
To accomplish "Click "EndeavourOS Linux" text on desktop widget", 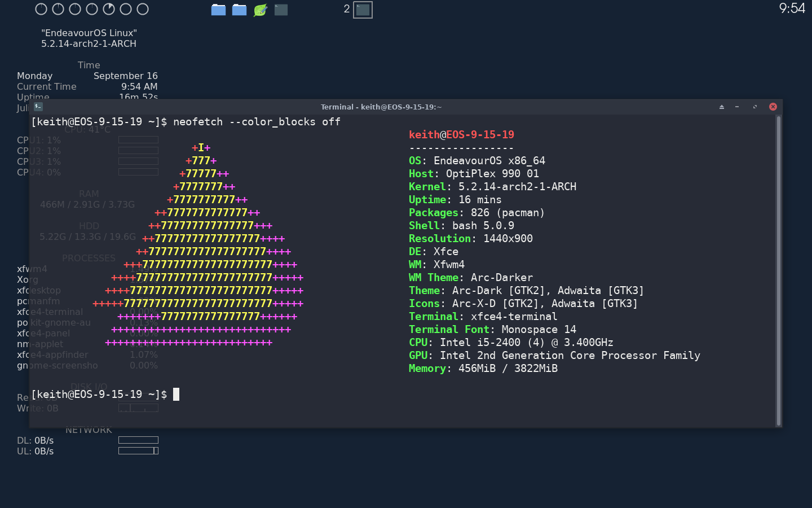I will click(x=89, y=33).
